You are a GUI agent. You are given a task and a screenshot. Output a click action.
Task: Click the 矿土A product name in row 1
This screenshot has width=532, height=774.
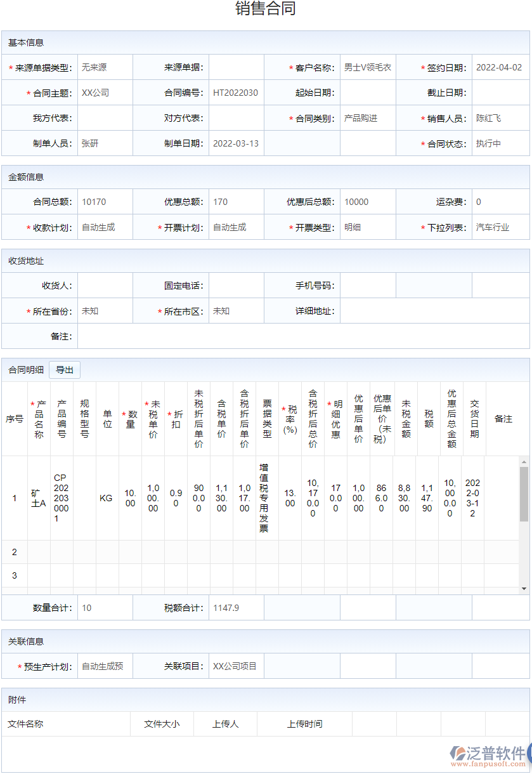[38, 497]
